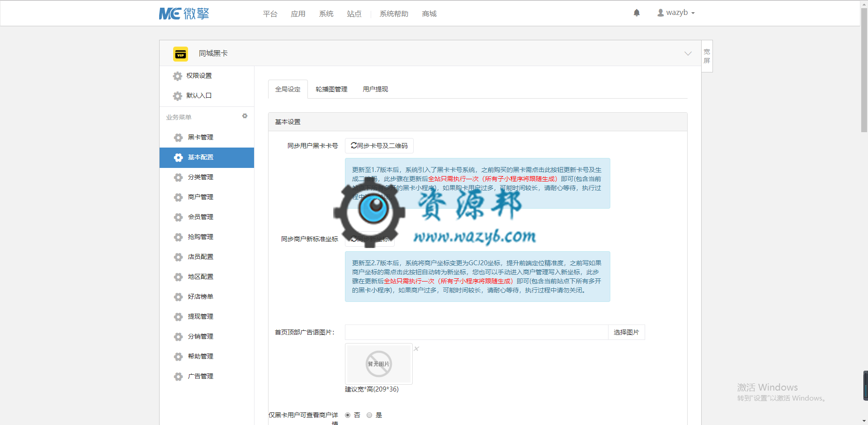This screenshot has height=425, width=868.
Task: Click the 同步商户新标准坐标 label
Action: tap(310, 239)
